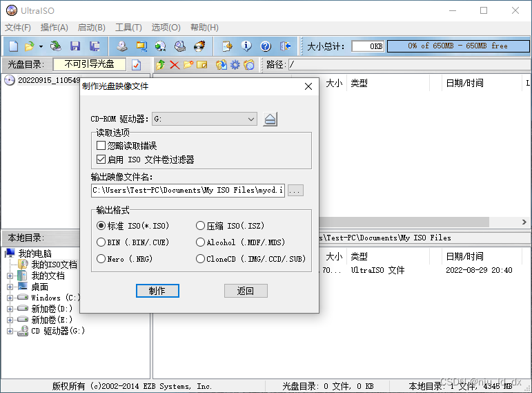Expand the 新加卷(E:) tree node
Image resolution: width=532 pixels, height=393 pixels.
click(10, 320)
